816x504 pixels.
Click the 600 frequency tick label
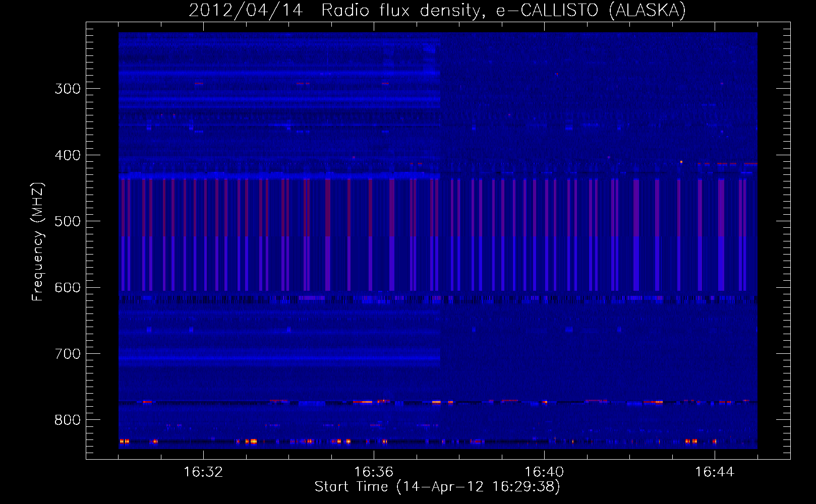tap(68, 288)
